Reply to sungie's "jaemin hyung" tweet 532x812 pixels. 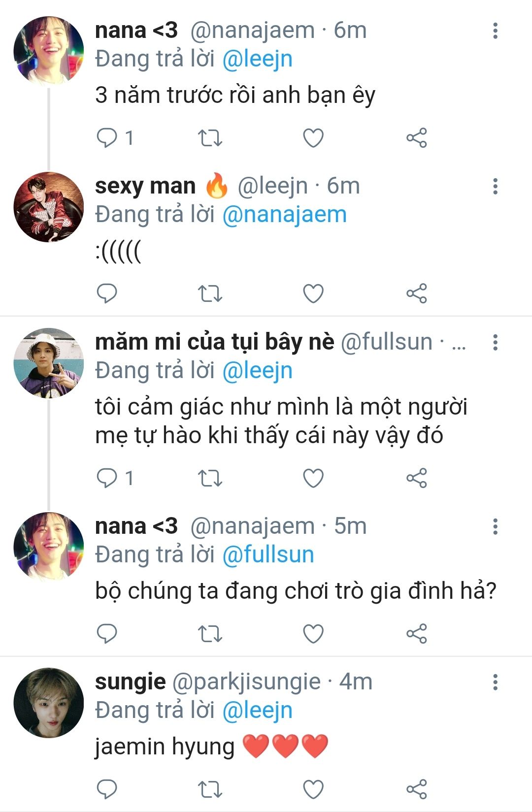pos(106,789)
